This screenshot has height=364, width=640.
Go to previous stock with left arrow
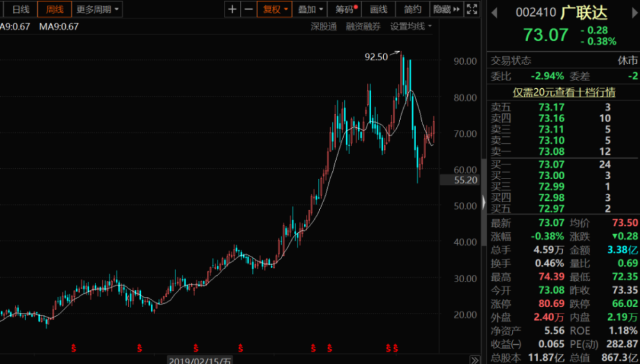(494, 13)
